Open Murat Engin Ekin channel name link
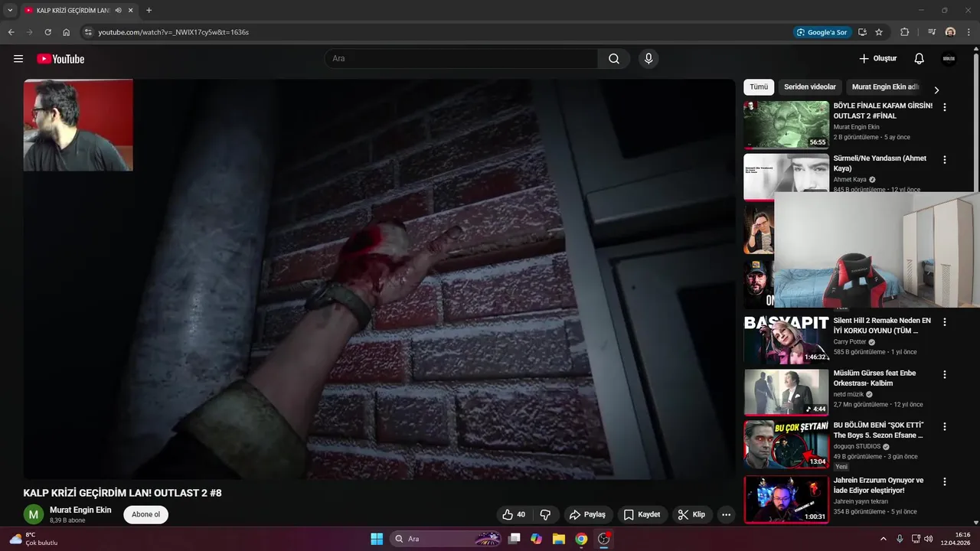The height and width of the screenshot is (551, 980). [x=80, y=510]
